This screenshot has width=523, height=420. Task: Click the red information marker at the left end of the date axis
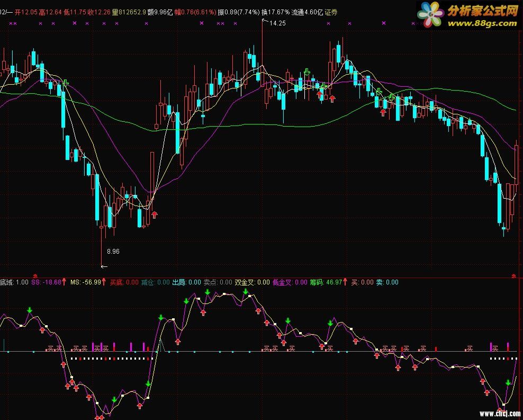[x=35, y=275]
